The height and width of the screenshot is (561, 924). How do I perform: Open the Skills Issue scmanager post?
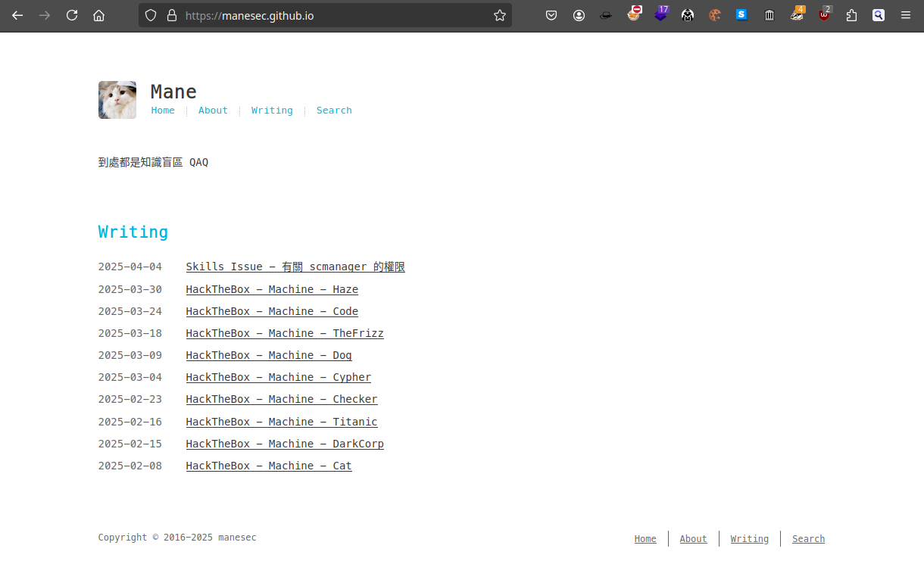pyautogui.click(x=295, y=267)
